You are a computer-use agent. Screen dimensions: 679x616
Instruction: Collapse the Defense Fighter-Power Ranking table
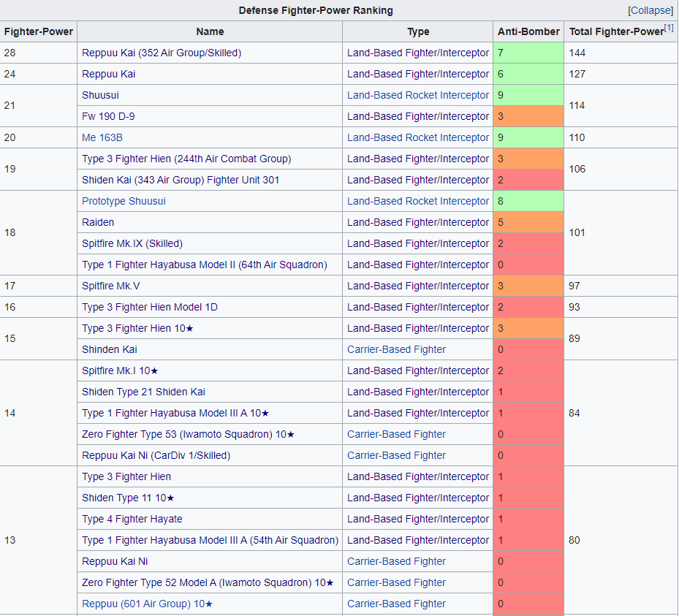click(x=650, y=10)
